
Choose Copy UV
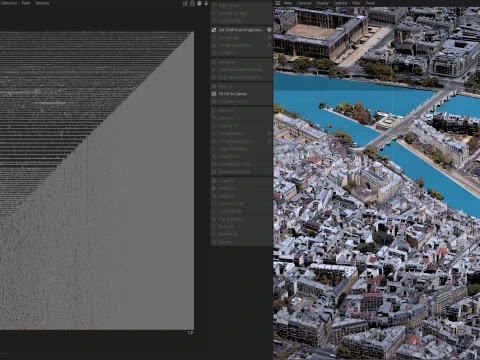pos(241,181)
